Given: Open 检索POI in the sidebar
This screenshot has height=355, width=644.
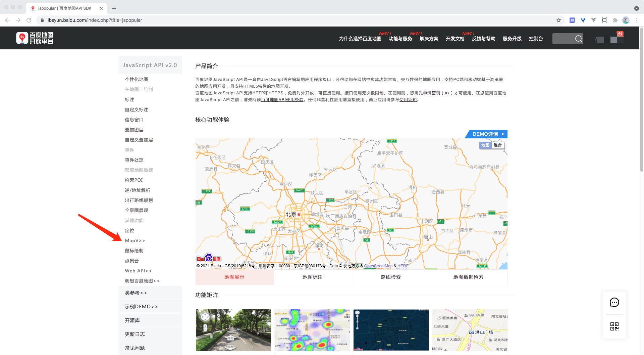Looking at the screenshot, I should (134, 180).
